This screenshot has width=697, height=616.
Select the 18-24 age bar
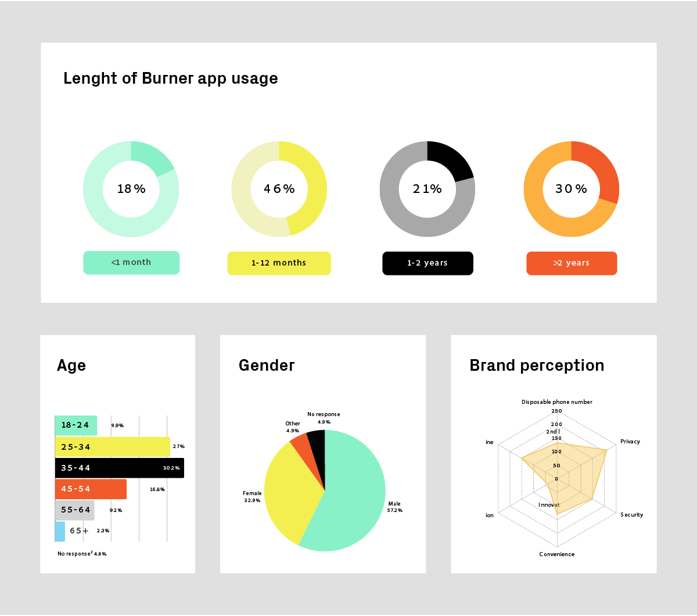point(76,425)
